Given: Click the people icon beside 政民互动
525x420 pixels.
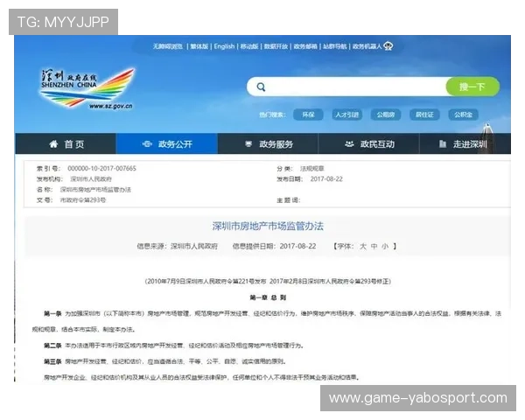Looking at the screenshot, I should click(349, 144).
